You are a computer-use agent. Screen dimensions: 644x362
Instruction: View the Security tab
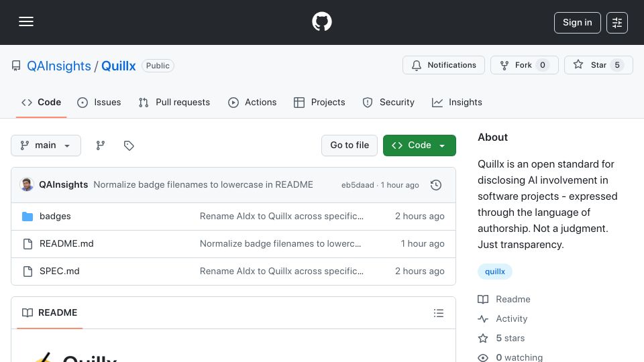[x=388, y=102]
